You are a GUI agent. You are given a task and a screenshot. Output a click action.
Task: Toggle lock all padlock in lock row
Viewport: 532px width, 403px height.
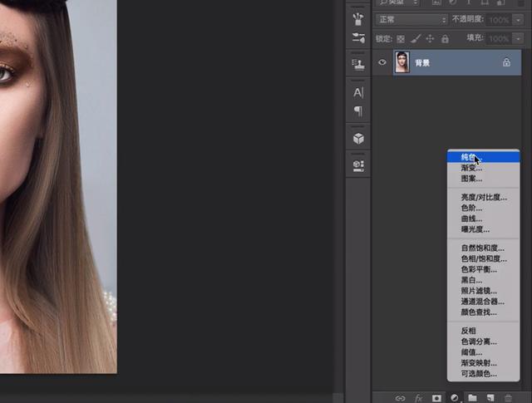[x=445, y=38]
